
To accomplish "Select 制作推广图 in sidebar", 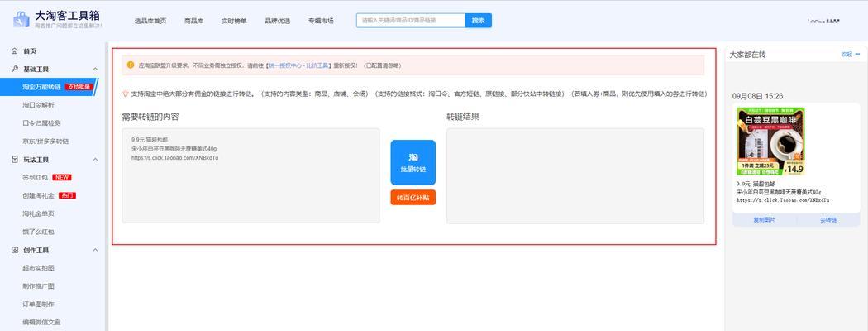I will coord(38,286).
